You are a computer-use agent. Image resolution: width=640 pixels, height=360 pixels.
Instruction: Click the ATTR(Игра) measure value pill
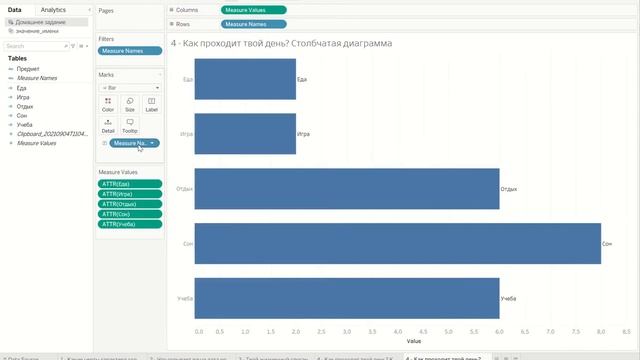tap(130, 194)
